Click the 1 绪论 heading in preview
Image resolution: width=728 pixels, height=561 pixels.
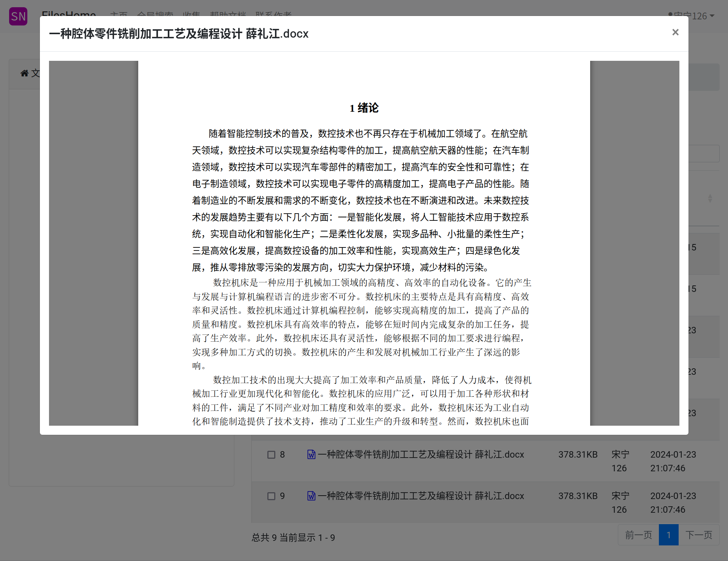[364, 108]
